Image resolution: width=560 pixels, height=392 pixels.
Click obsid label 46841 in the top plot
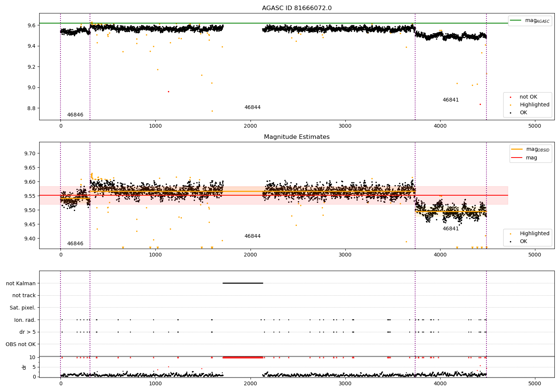point(451,100)
